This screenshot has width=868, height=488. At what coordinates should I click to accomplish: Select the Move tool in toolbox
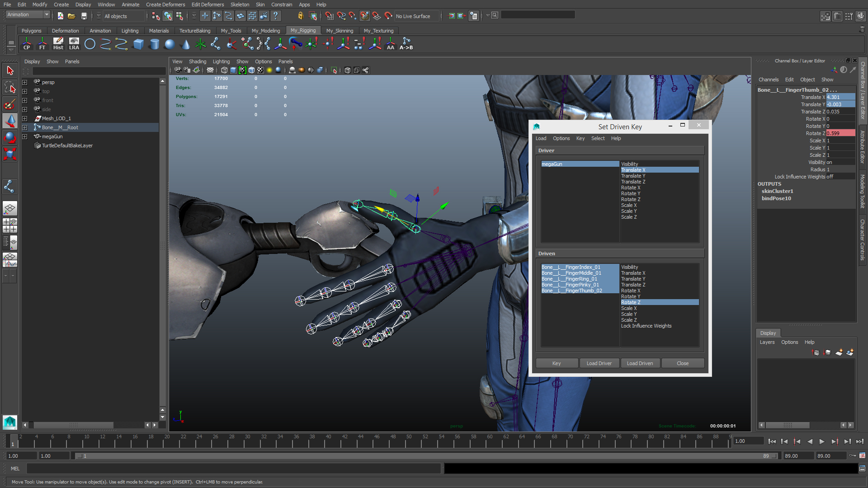tap(10, 121)
